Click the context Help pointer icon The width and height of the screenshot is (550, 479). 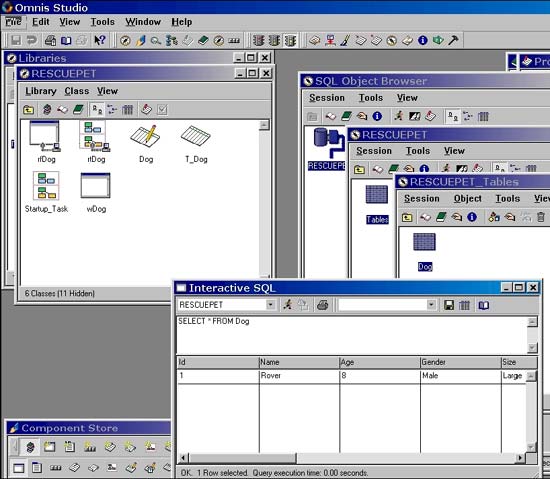point(100,40)
